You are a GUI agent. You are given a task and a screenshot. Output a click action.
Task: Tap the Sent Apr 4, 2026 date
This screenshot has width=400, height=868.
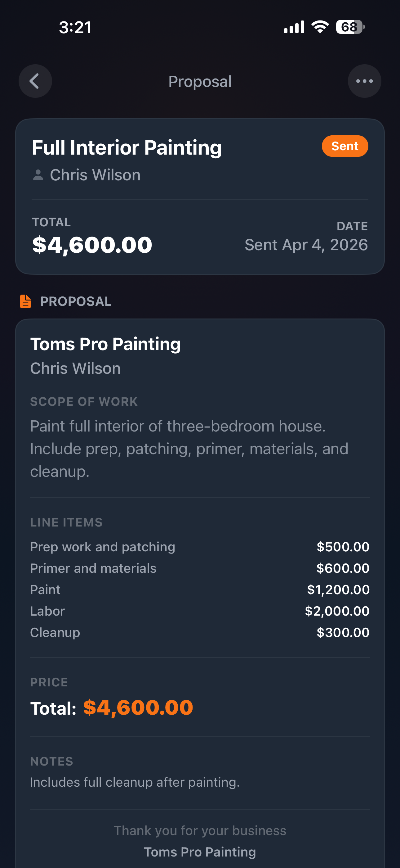tap(306, 245)
